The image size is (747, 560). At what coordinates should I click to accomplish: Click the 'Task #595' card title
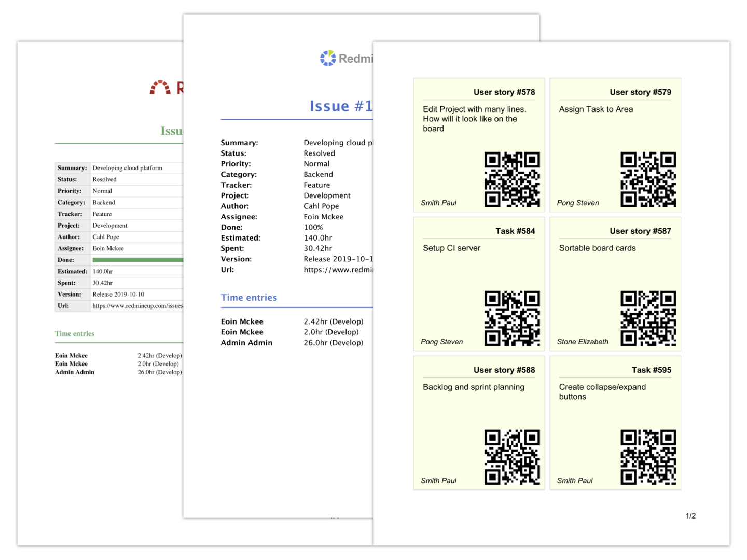(651, 370)
